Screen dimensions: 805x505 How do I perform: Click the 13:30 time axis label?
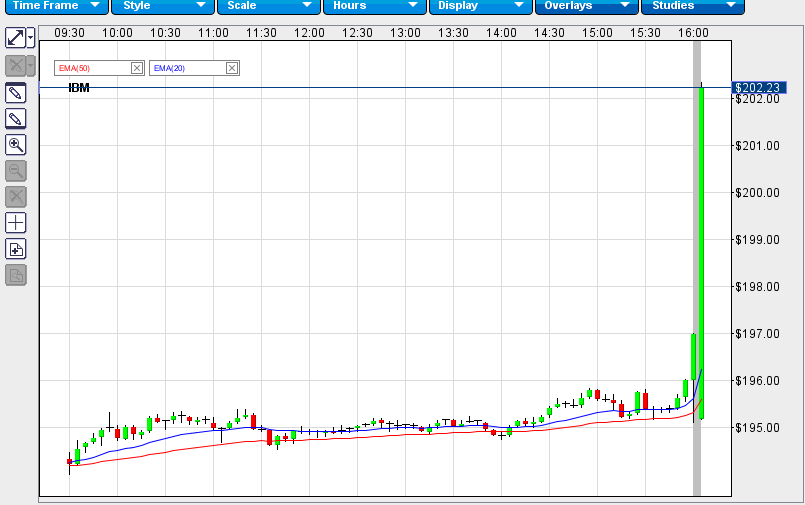(453, 33)
